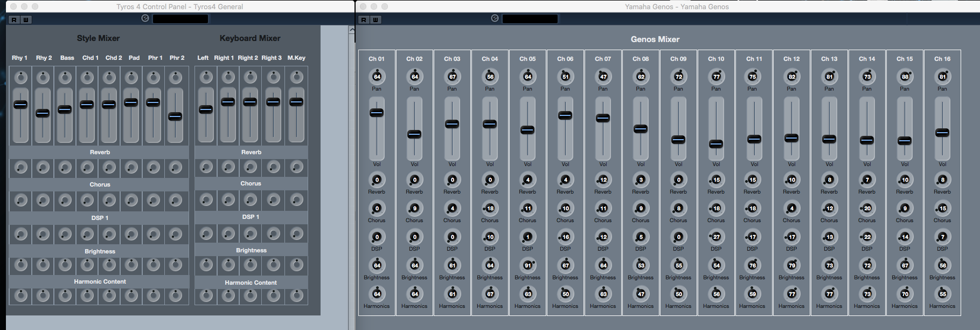Click the M.Key DSP 1 knob in Keyboard Mixer
The image size is (980, 330).
click(296, 233)
